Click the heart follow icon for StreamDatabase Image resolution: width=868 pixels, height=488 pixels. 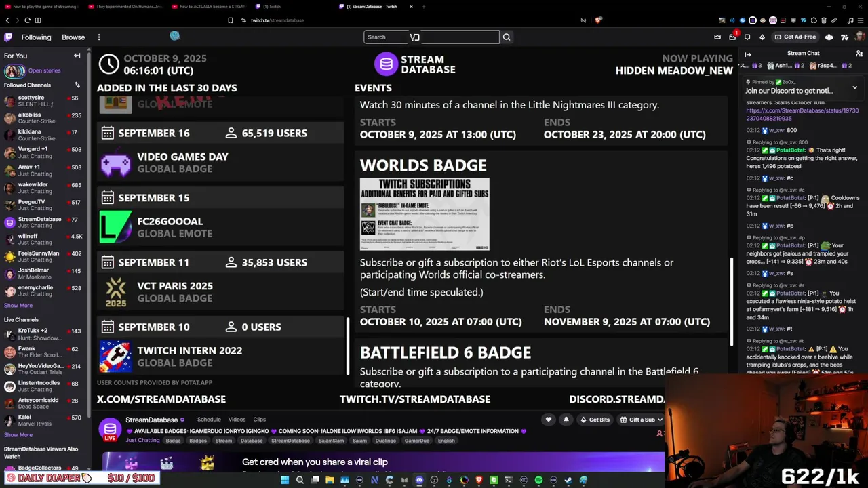coord(549,420)
